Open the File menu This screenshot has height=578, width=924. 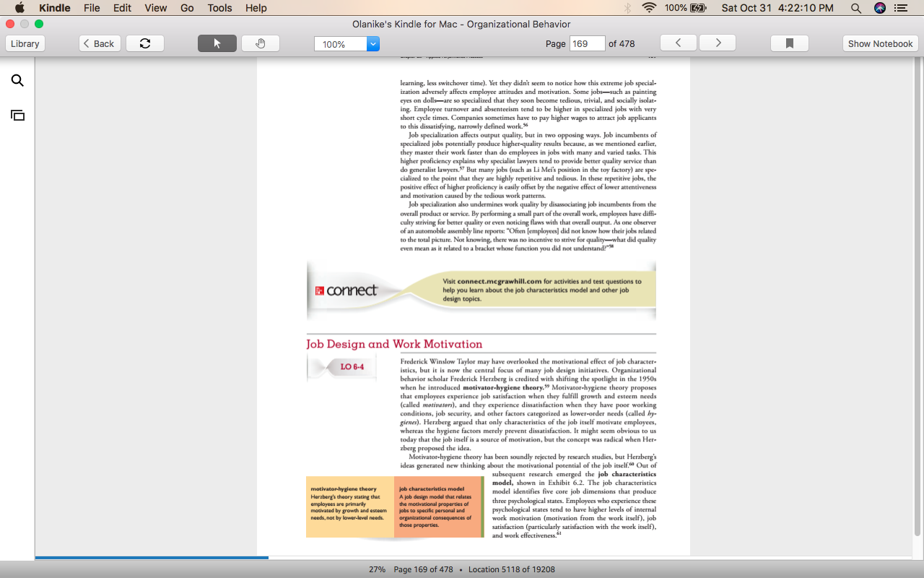92,8
